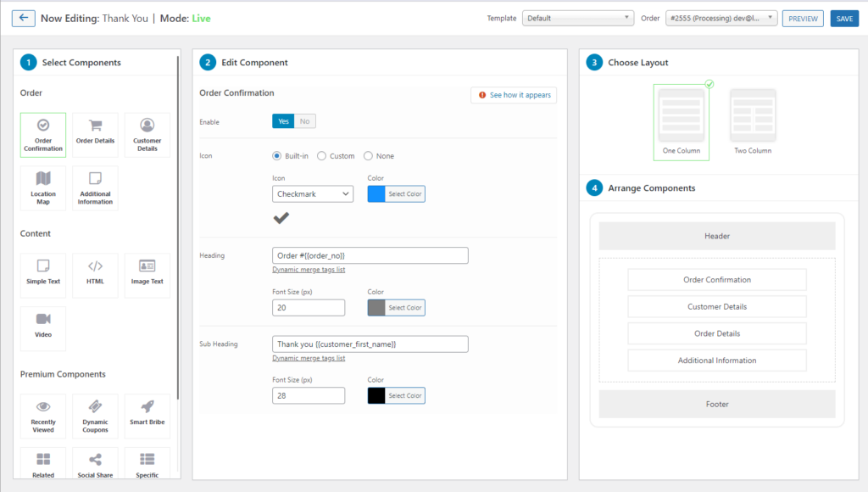The height and width of the screenshot is (492, 868).
Task: Select the Related products component
Action: click(43, 463)
